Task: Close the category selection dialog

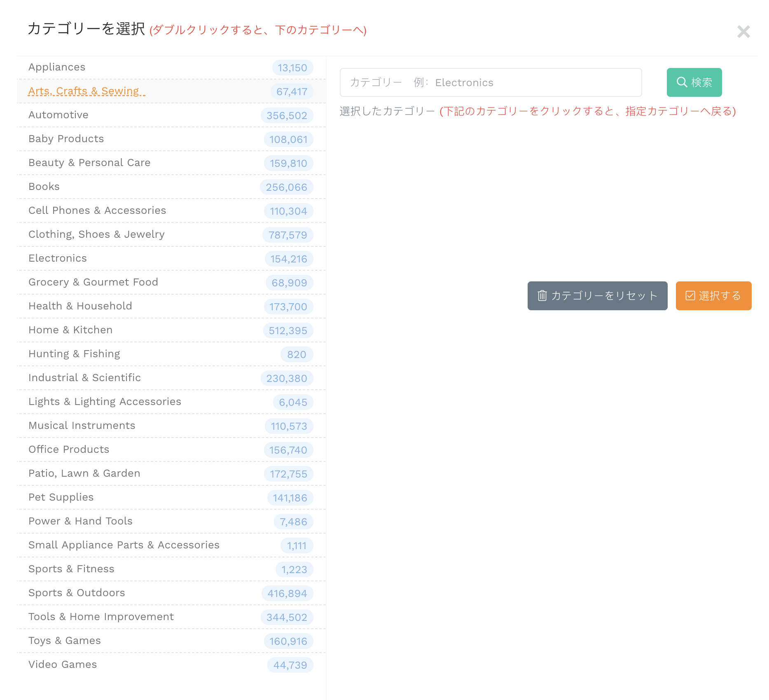Action: pyautogui.click(x=743, y=32)
